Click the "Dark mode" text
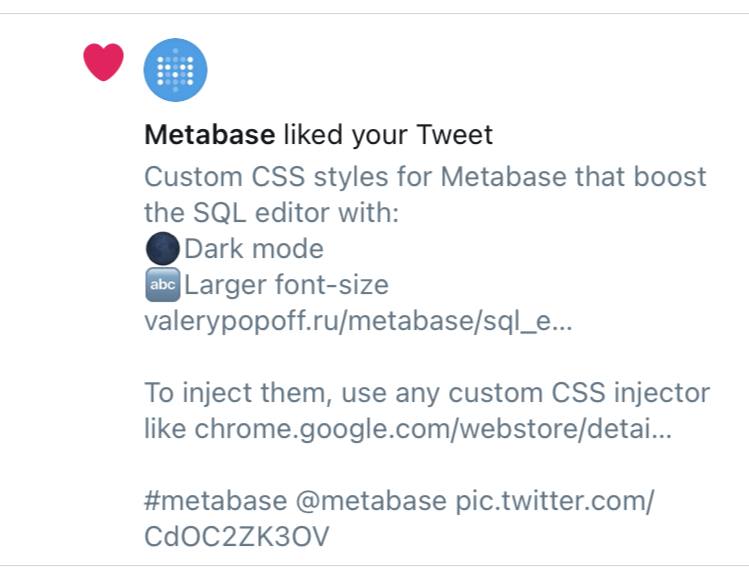 point(254,248)
